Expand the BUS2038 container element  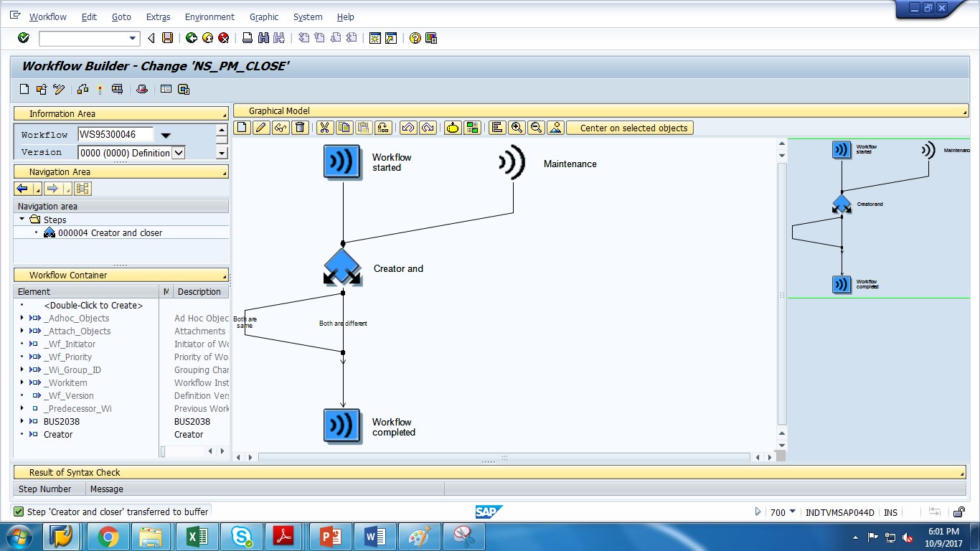pyautogui.click(x=22, y=421)
